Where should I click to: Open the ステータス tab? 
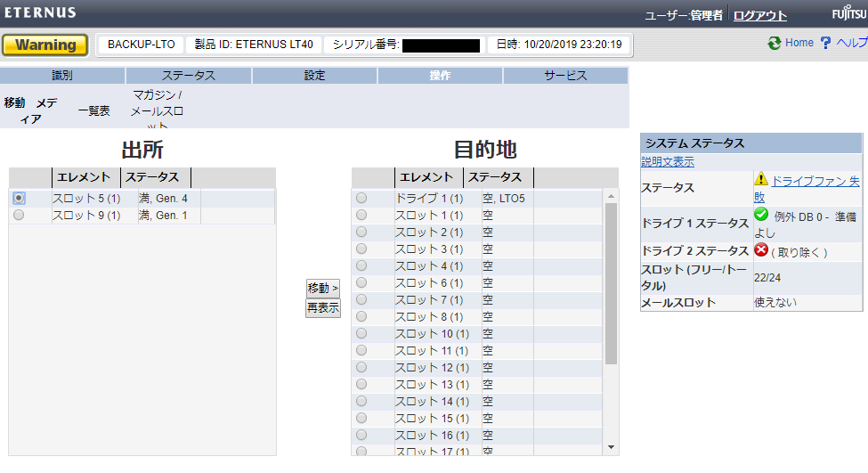tap(188, 76)
